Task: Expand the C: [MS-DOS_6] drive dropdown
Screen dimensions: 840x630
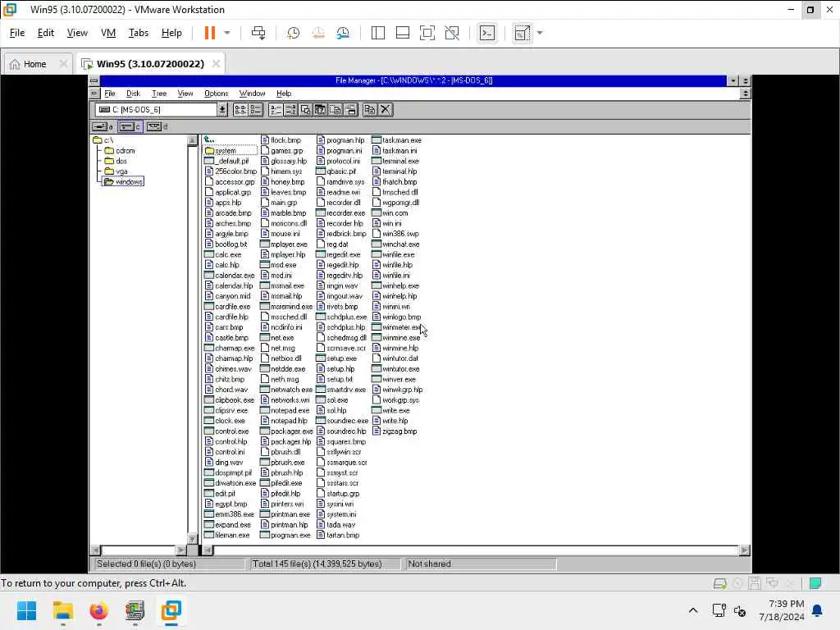Action: (222, 109)
